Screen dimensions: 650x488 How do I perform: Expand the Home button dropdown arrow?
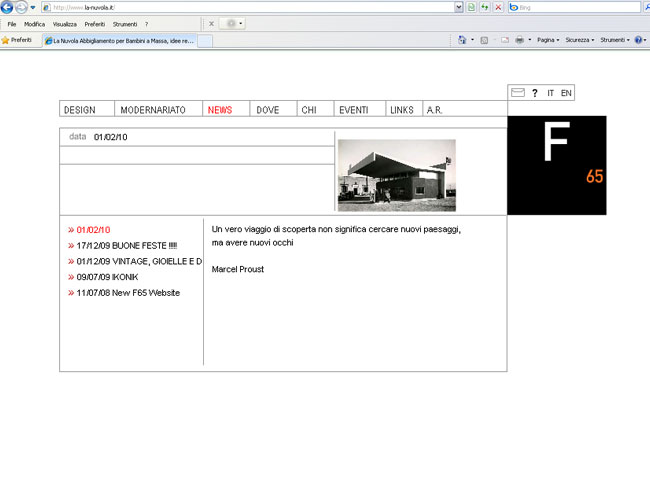(x=472, y=40)
